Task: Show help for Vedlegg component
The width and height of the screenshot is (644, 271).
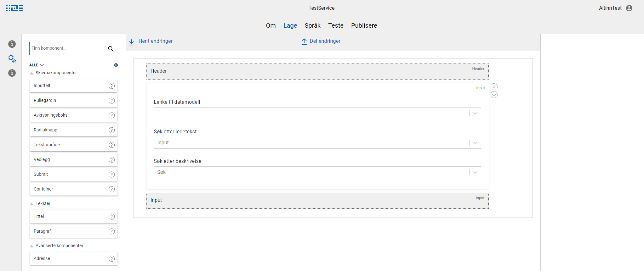Action: coord(112,160)
